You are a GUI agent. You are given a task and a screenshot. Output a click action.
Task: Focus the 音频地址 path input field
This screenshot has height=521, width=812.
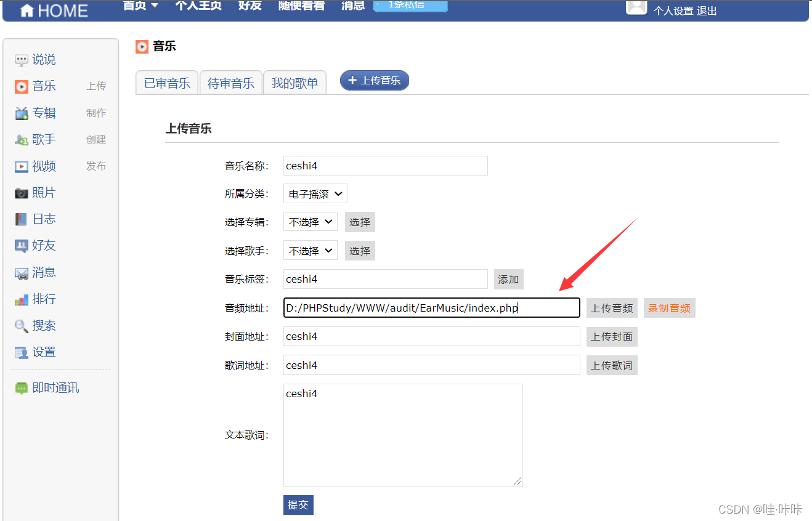[x=432, y=308]
